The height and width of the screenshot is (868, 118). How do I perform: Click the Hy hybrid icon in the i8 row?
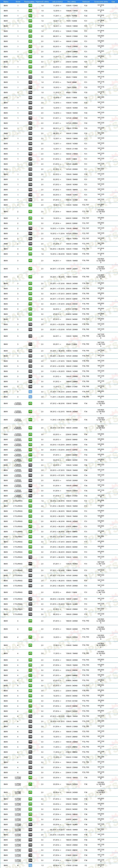click(x=30, y=865)
